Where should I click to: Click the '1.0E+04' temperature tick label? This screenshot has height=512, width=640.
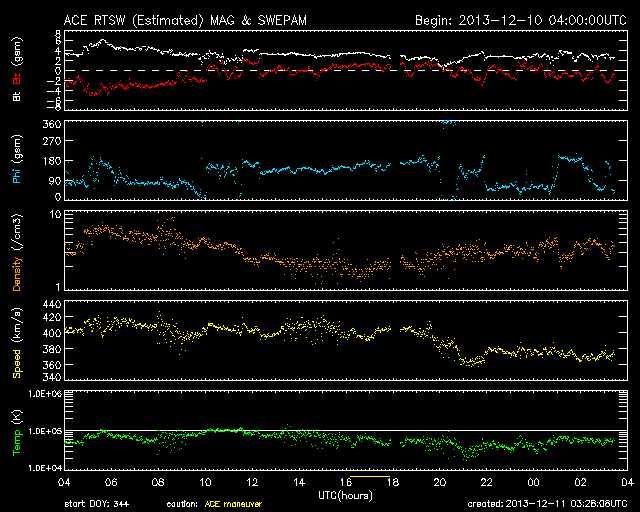point(45,468)
